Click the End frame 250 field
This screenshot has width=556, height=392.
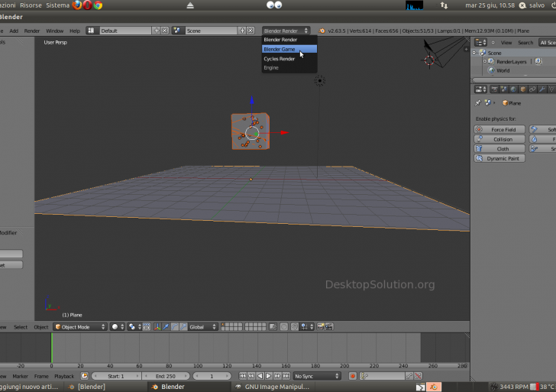(x=165, y=376)
